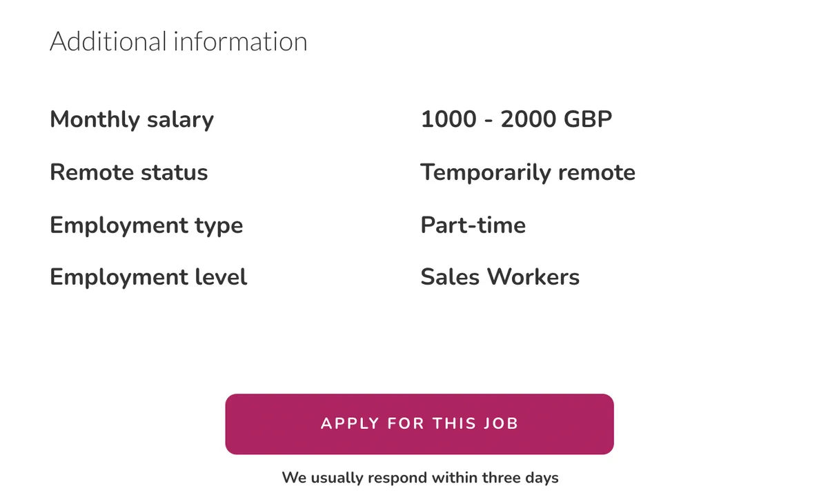The image size is (828, 504).
Task: Click the word Workers in employment level value
Action: point(533,277)
